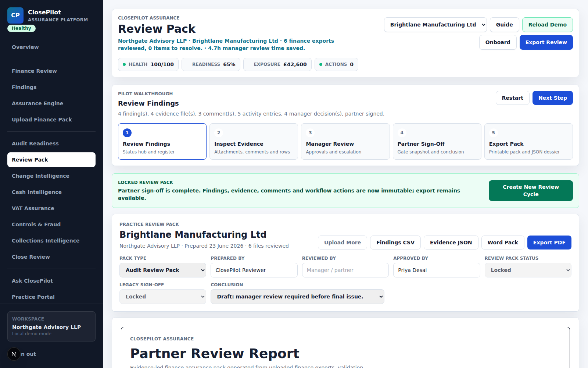The width and height of the screenshot is (588, 368).
Task: Click Next Step in walkthrough
Action: click(x=552, y=98)
